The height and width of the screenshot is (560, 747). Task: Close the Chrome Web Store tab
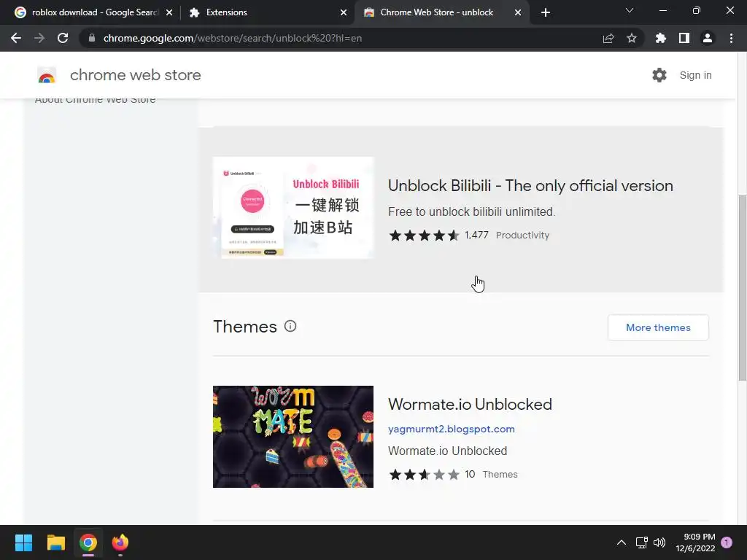pyautogui.click(x=518, y=13)
